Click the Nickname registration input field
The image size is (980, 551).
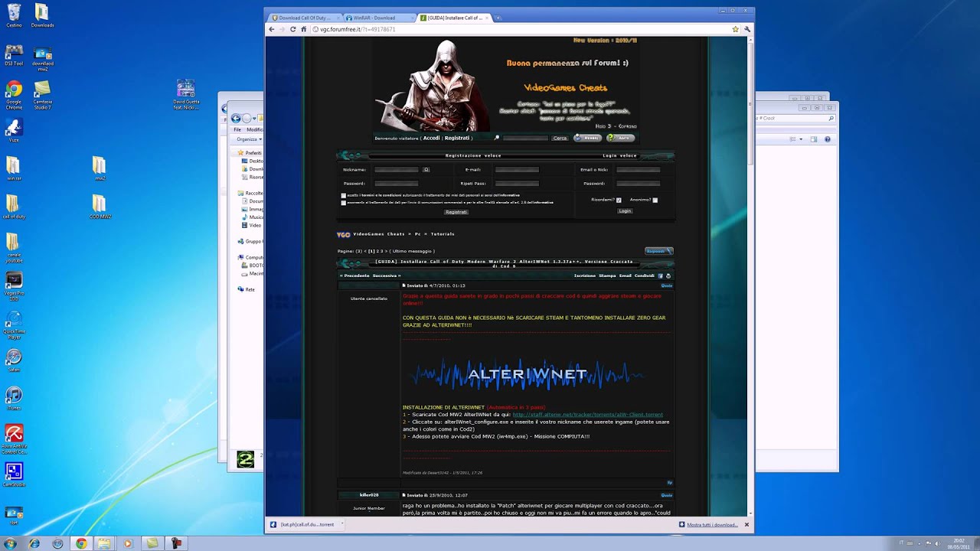[397, 170]
